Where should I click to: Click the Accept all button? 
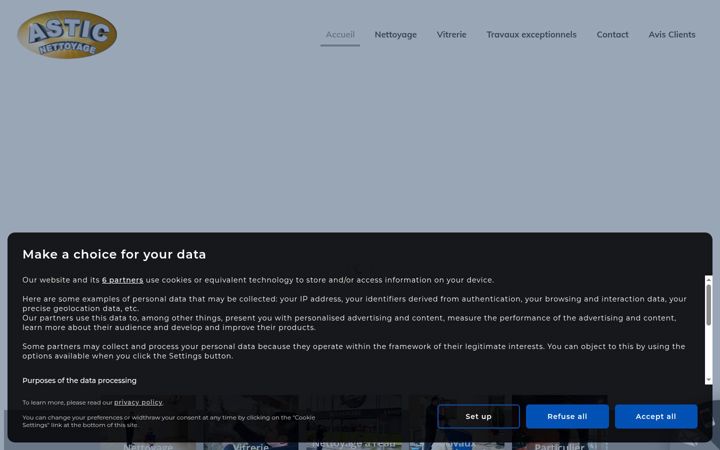click(x=656, y=416)
